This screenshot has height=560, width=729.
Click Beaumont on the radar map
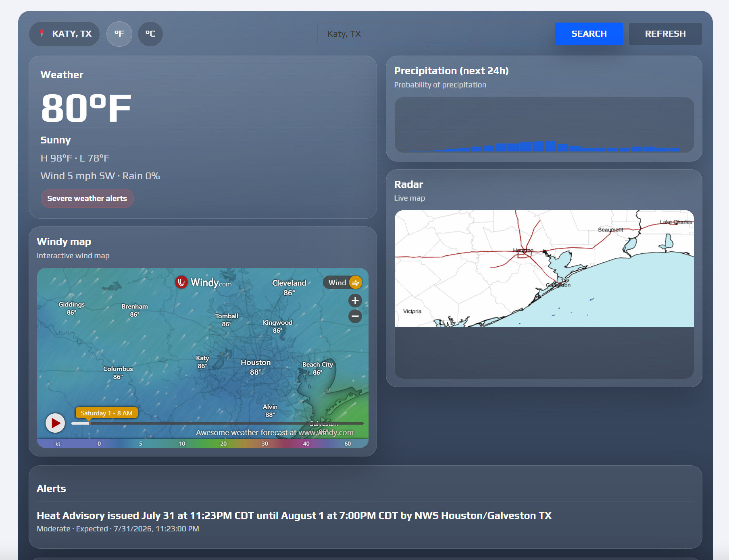pos(610,230)
